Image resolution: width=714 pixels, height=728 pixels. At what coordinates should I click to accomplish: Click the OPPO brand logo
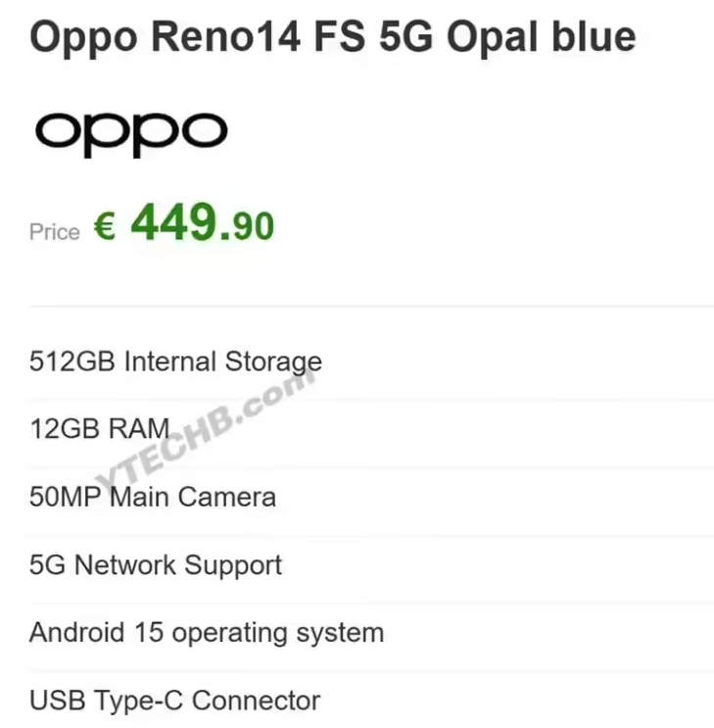pyautogui.click(x=131, y=133)
